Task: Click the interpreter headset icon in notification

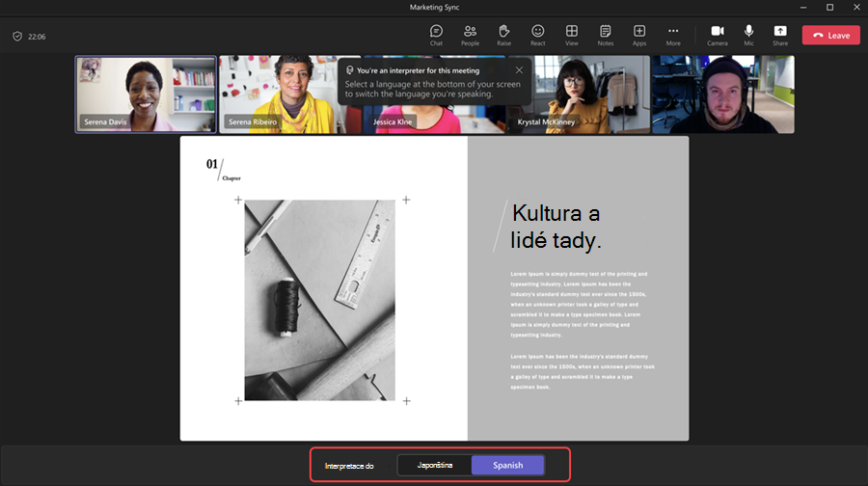Action: [349, 70]
